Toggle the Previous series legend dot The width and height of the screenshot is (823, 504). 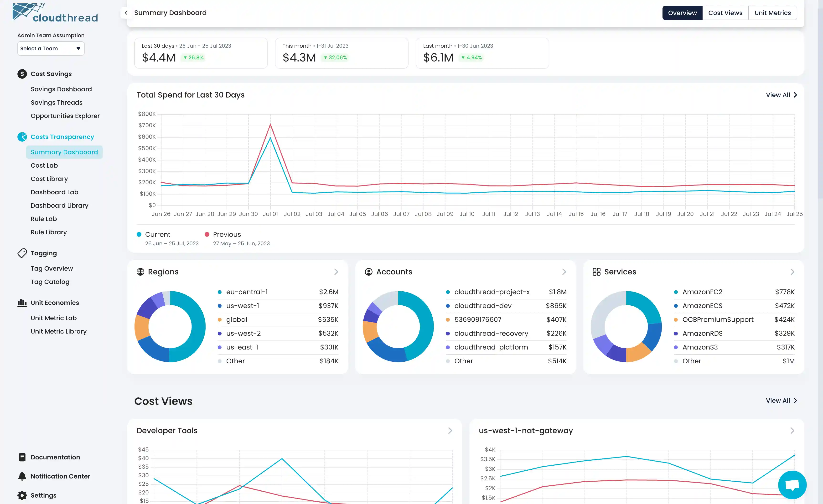(x=207, y=234)
